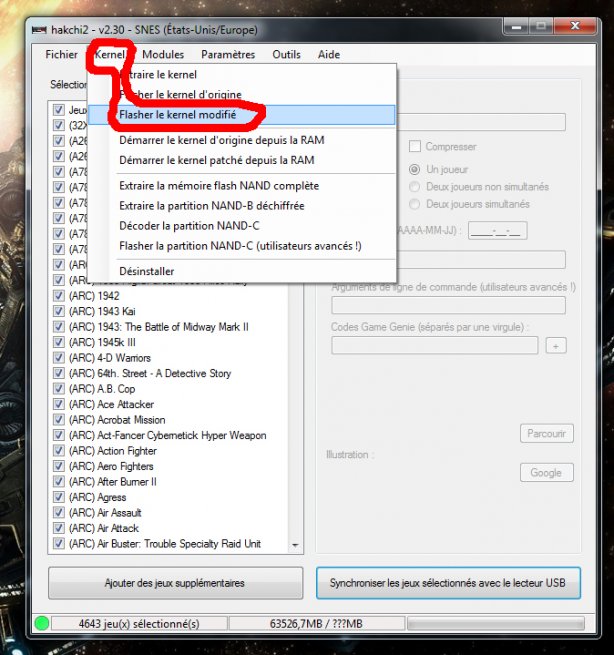Click the 4643 jeu(x) sélectionné(s) status text
Viewport: 614px width, 655px height.
click(139, 624)
